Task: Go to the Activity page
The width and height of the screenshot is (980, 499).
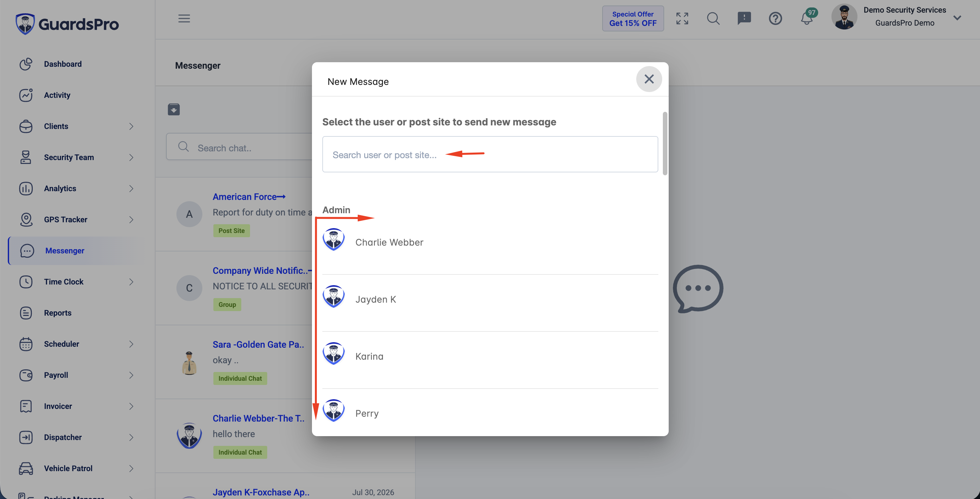Action: coord(57,95)
